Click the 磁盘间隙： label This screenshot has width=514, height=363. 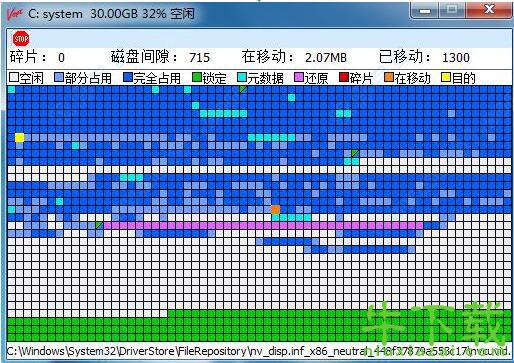[x=145, y=57]
